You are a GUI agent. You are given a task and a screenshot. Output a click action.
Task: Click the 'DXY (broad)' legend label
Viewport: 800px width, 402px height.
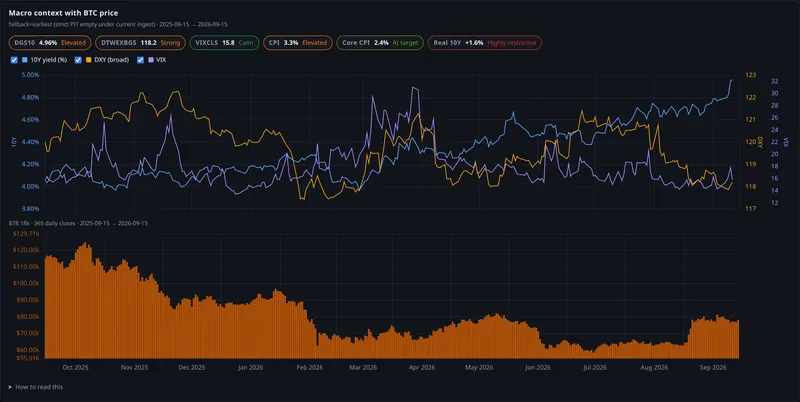pos(111,60)
